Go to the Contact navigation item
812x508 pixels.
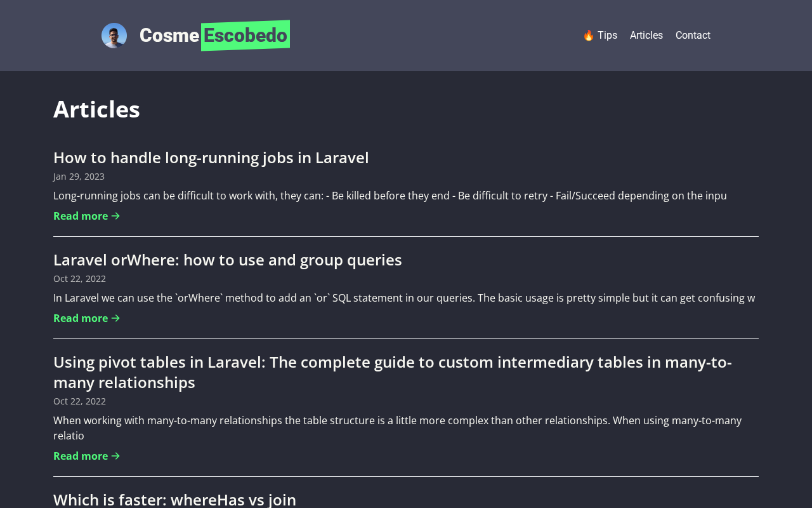point(693,36)
